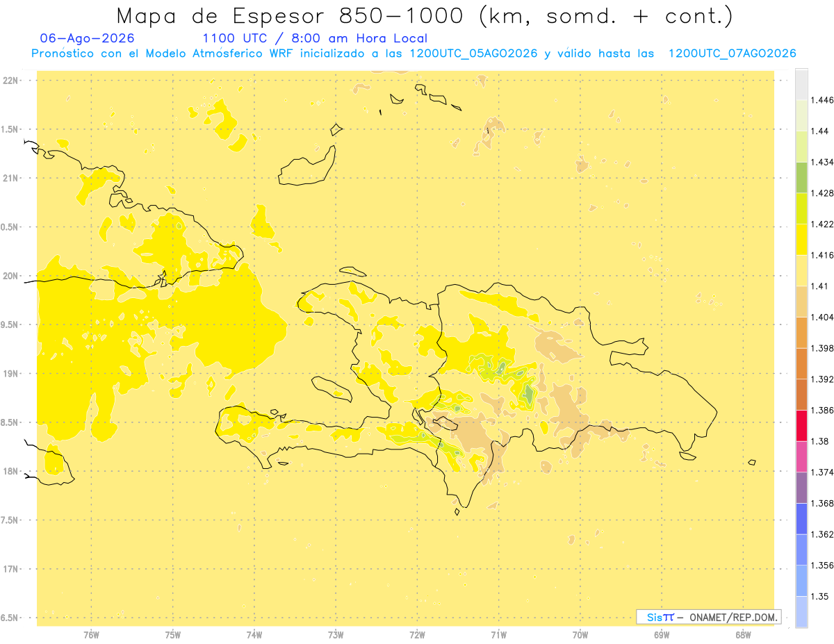Click the '1.434' colorbar value

tap(822, 162)
